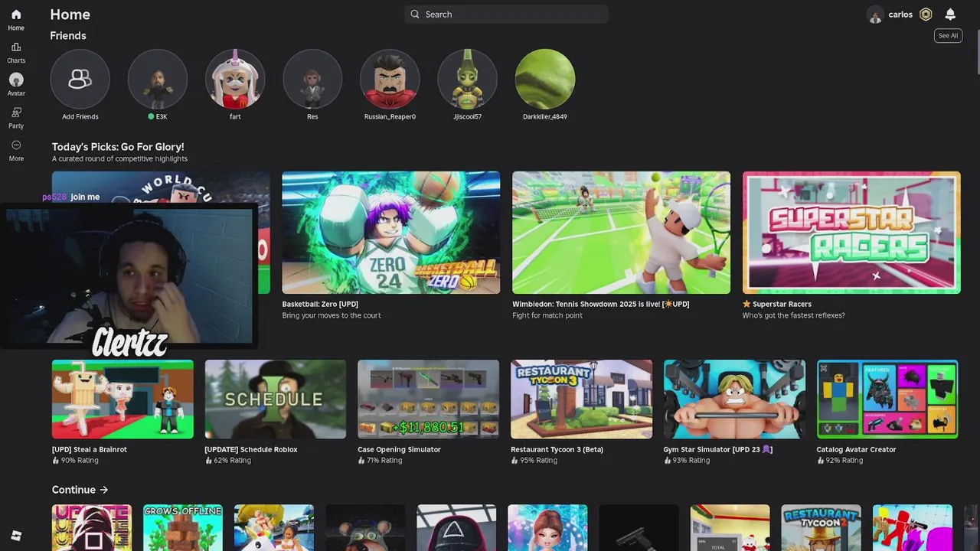This screenshot has width=980, height=551.
Task: Click the Add Friends circle icon
Action: (x=80, y=79)
